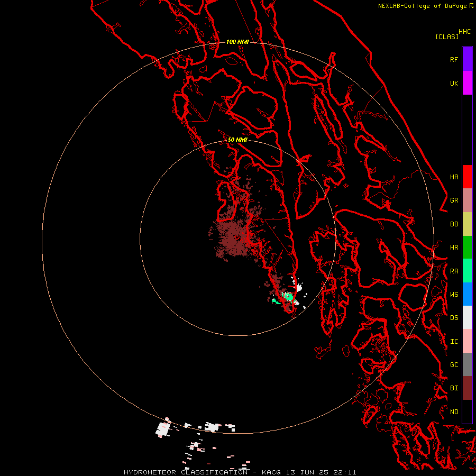Click the RA legend label
This screenshot has height=476, width=476.
coord(454,271)
